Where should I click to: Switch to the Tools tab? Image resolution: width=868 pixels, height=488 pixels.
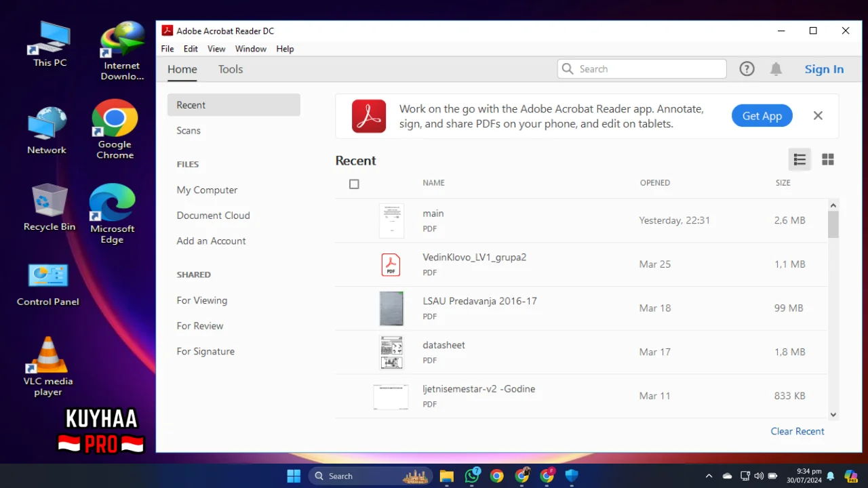click(231, 69)
